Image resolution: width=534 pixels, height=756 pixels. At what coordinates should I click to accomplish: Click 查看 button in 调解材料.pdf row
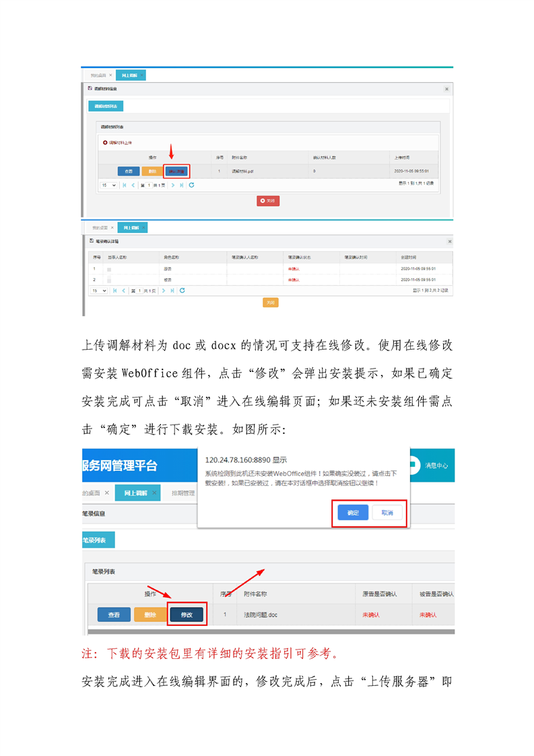coord(129,171)
